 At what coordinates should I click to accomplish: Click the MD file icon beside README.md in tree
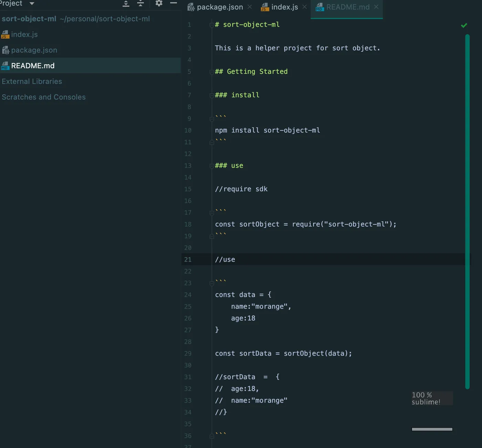[x=5, y=66]
